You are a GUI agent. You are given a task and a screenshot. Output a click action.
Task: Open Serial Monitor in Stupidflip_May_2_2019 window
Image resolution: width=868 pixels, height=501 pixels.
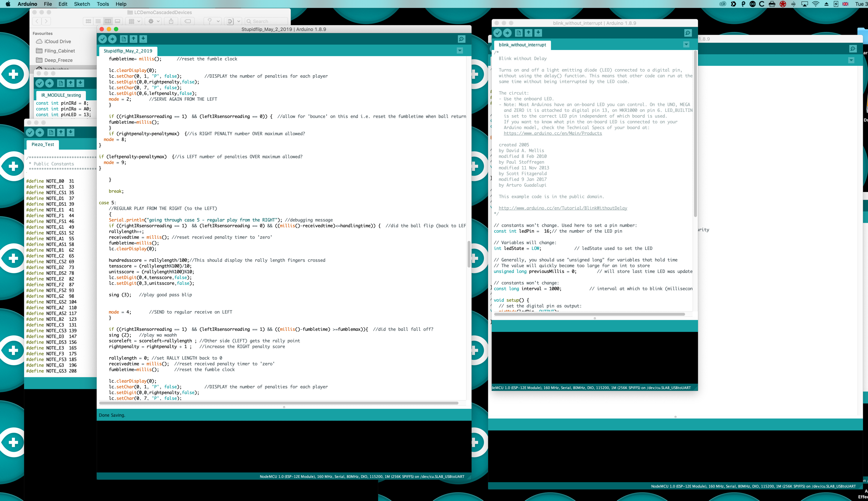click(x=462, y=39)
